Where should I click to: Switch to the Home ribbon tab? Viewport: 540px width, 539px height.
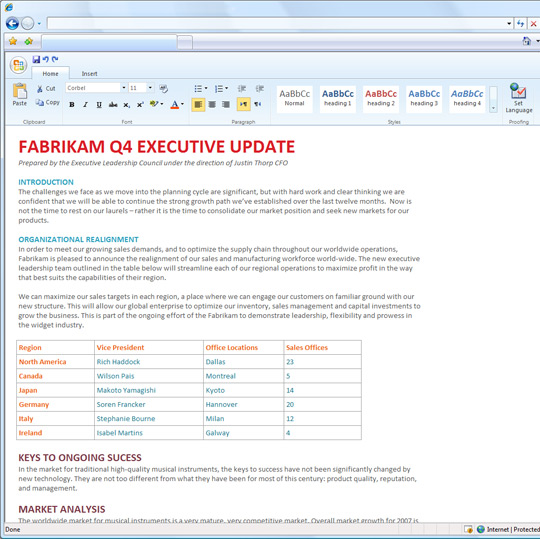point(51,73)
